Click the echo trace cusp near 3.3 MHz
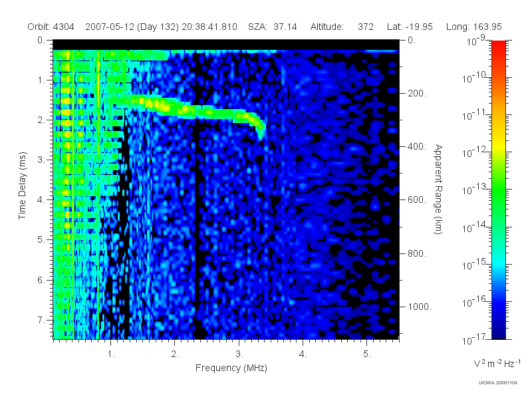The height and width of the screenshot is (399, 532). [x=259, y=129]
